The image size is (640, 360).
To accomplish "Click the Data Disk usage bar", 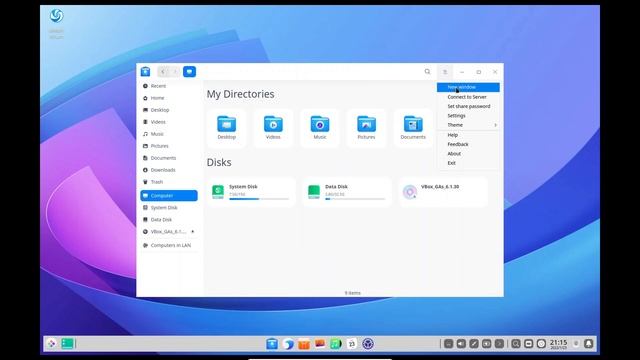I will (x=355, y=199).
